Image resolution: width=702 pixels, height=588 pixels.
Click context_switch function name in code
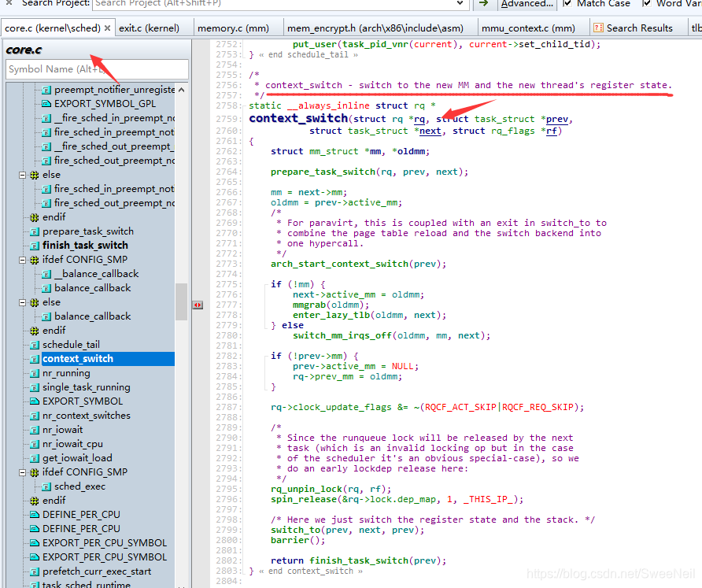pos(298,118)
